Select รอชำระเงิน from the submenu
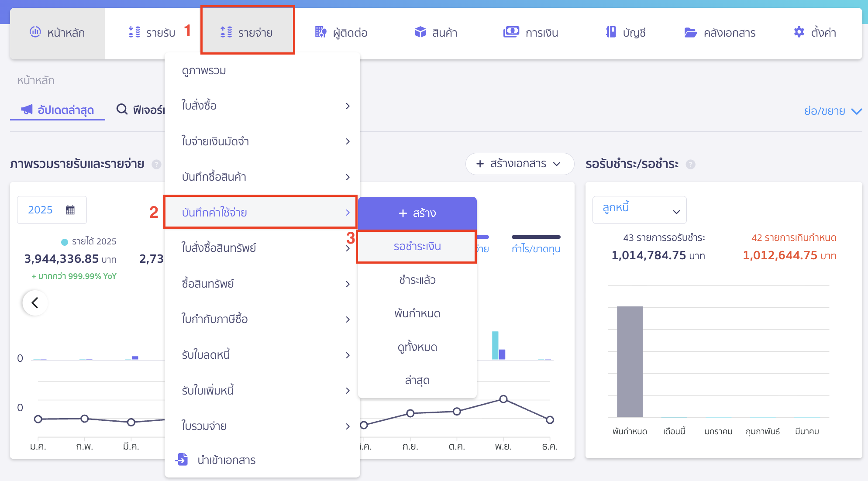 416,246
